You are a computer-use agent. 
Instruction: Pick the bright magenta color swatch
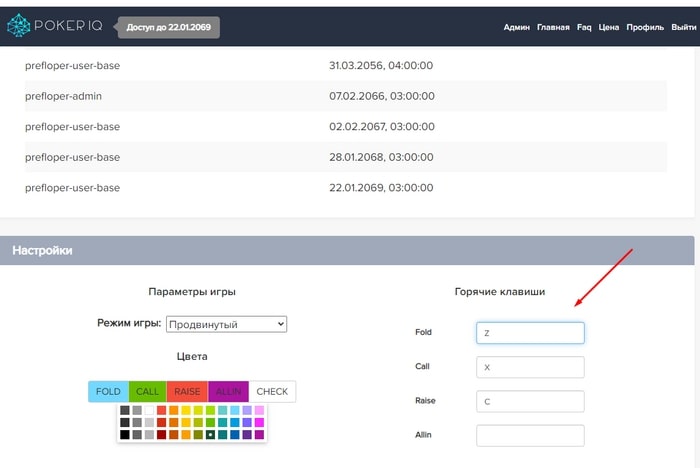(259, 422)
